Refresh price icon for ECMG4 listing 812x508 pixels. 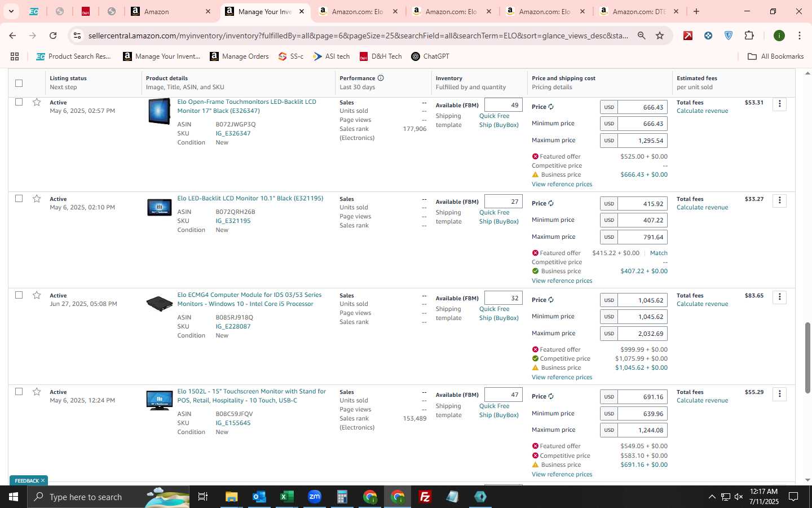pos(551,300)
